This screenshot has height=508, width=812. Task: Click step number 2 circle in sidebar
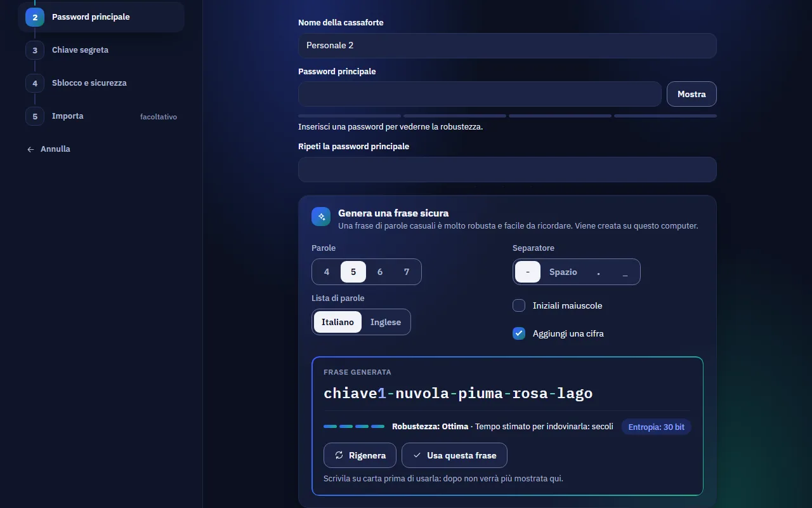[x=35, y=17]
